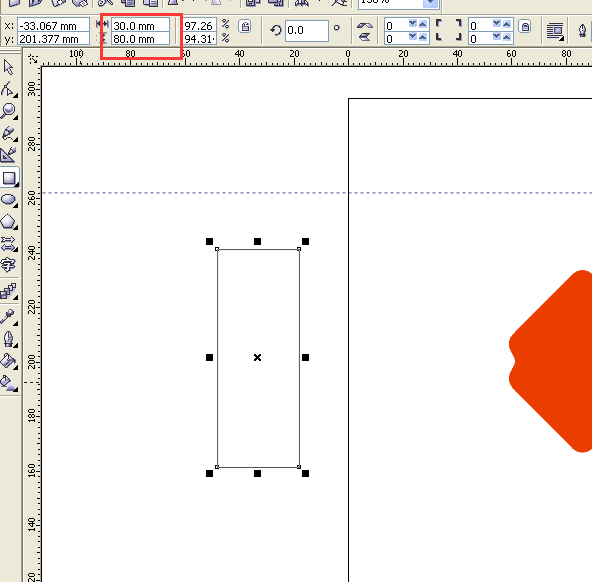Viewport: 592px width, 582px height.
Task: Click the height field showing 80.0 mm
Action: [140, 38]
